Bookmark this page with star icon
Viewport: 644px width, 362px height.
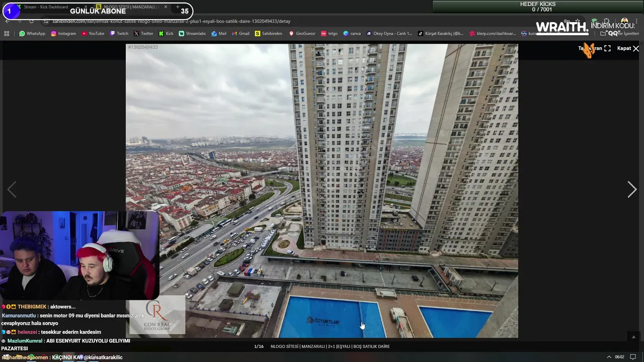click(x=578, y=21)
